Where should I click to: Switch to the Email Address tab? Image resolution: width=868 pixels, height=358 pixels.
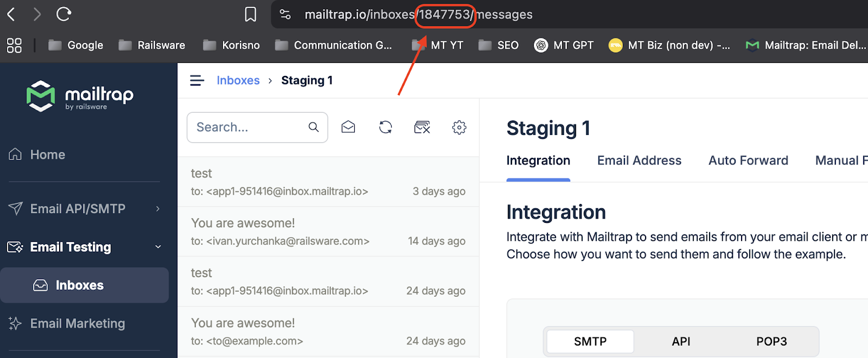click(x=639, y=161)
